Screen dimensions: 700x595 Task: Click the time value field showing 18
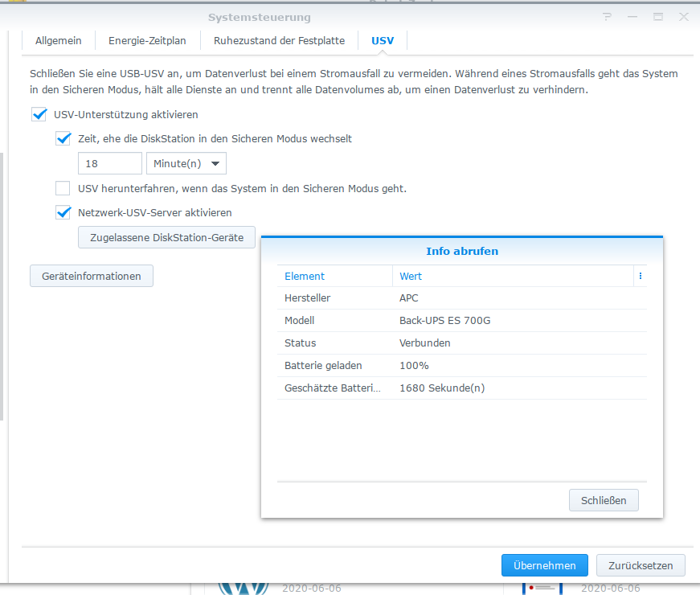coord(110,163)
